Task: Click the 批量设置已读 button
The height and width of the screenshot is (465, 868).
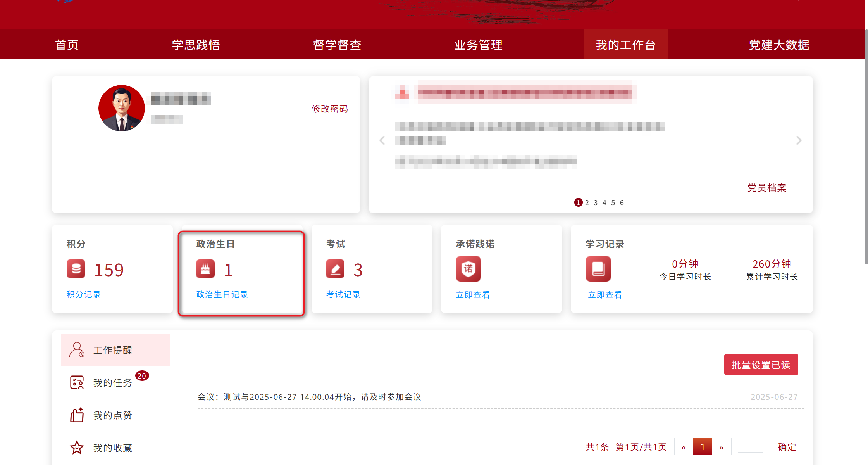Action: click(x=761, y=364)
